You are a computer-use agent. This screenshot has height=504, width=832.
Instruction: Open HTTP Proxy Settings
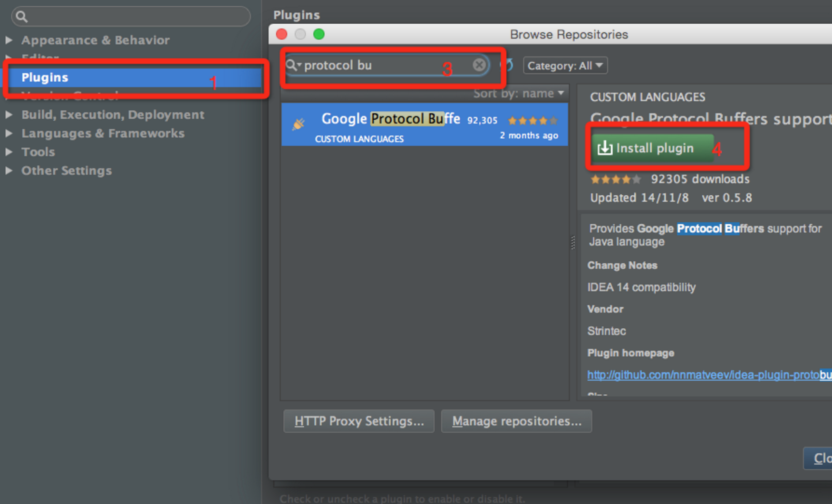(x=359, y=421)
